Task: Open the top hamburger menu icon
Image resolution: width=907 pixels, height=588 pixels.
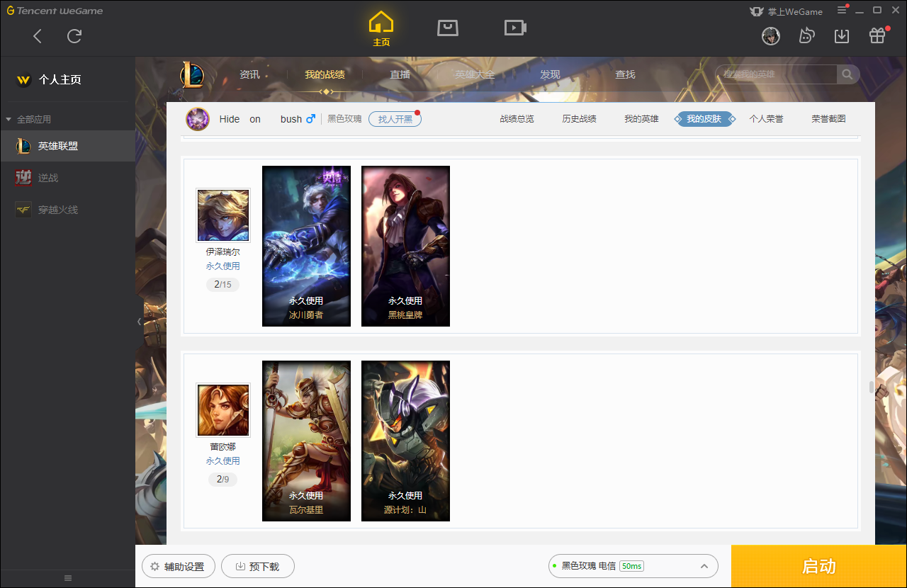Action: (x=842, y=10)
